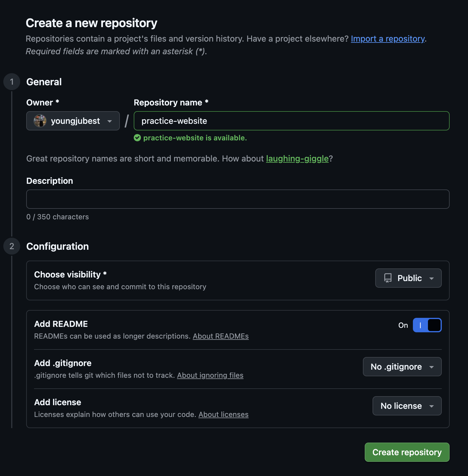
Task: Focus the Description text field
Action: point(238,199)
